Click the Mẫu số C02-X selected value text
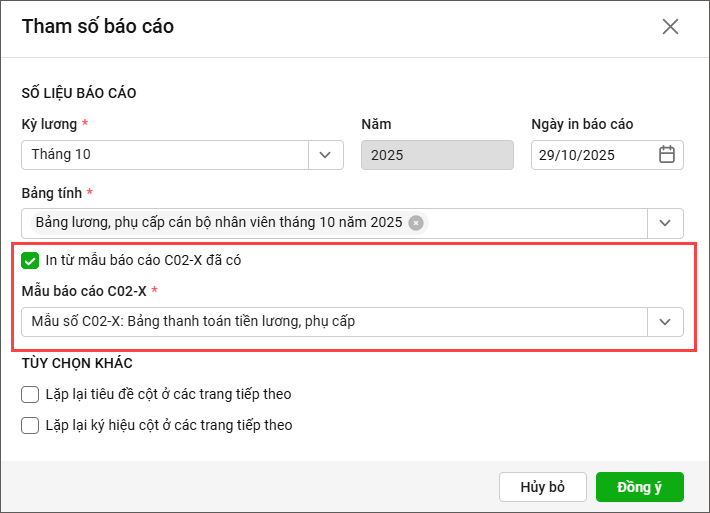Screen dimensions: 710x513 pyautogui.click(x=193, y=321)
